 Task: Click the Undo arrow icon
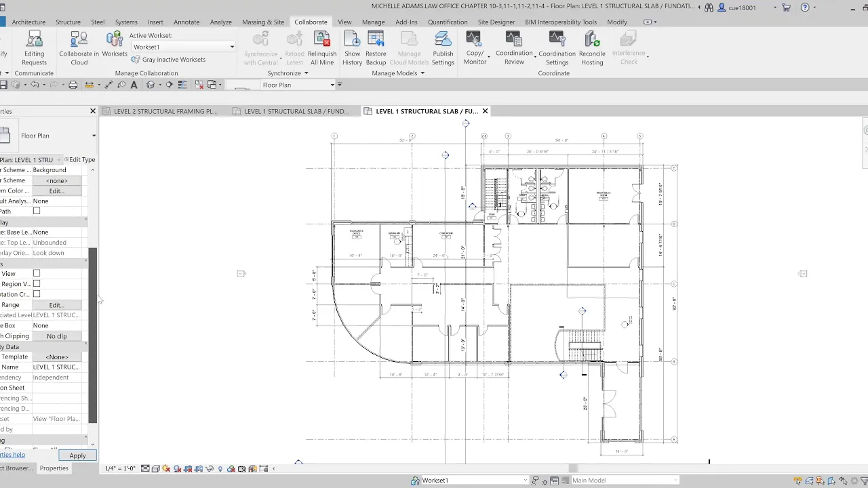coord(35,85)
